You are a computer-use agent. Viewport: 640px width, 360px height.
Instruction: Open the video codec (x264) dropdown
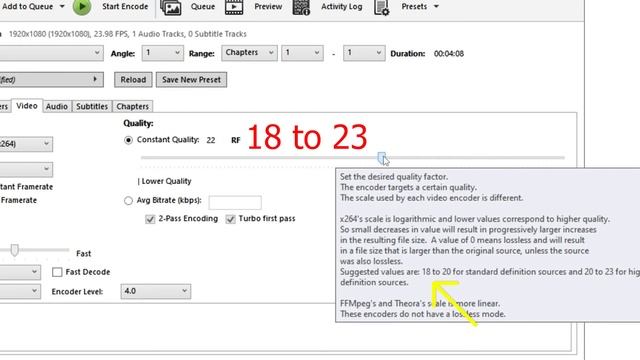(26, 144)
